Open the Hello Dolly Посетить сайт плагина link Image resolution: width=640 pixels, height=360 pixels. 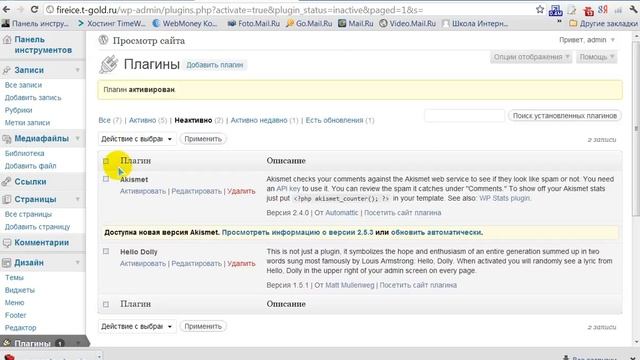[418, 285]
